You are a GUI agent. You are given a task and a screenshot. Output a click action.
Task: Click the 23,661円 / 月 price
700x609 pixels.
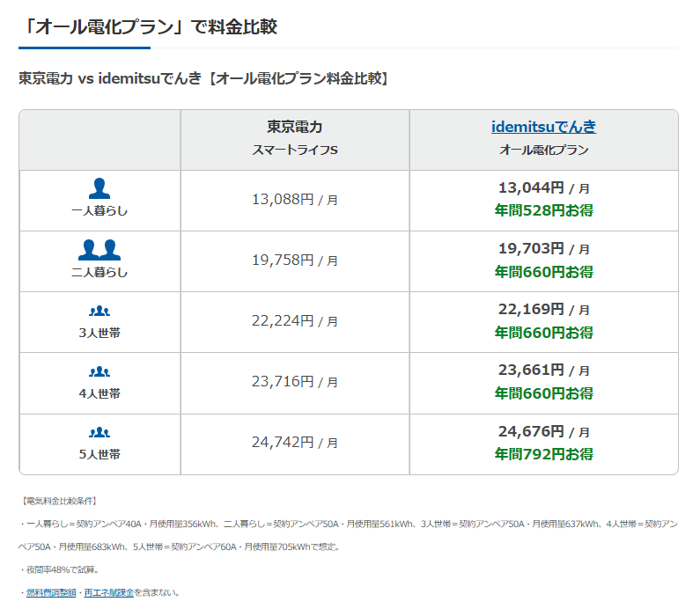[544, 370]
